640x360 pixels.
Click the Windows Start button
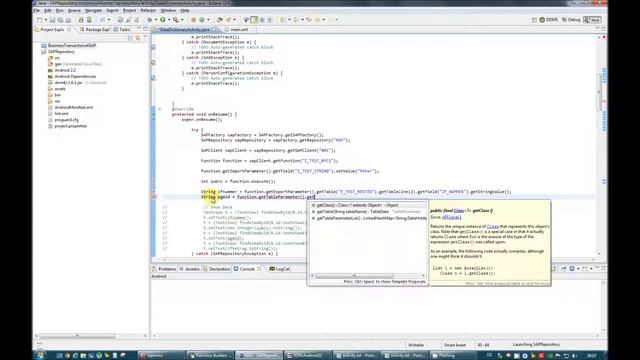coord(40,355)
